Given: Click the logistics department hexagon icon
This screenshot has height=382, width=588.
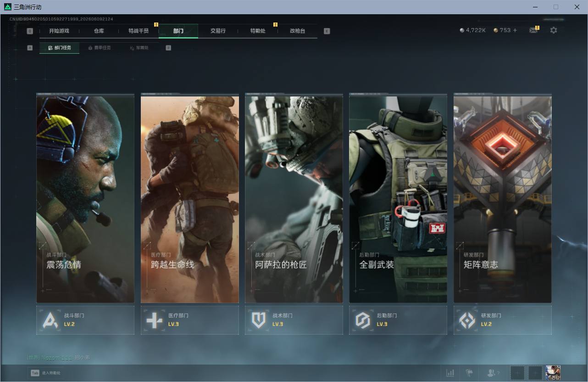Looking at the screenshot, I should pyautogui.click(x=363, y=320).
